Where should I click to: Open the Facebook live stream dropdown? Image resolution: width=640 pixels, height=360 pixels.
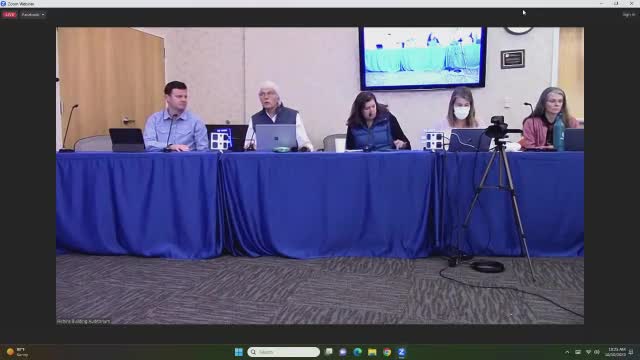pyautogui.click(x=33, y=15)
